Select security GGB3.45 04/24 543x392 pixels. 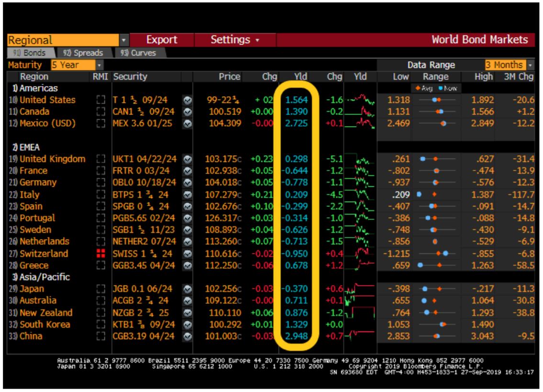point(144,266)
